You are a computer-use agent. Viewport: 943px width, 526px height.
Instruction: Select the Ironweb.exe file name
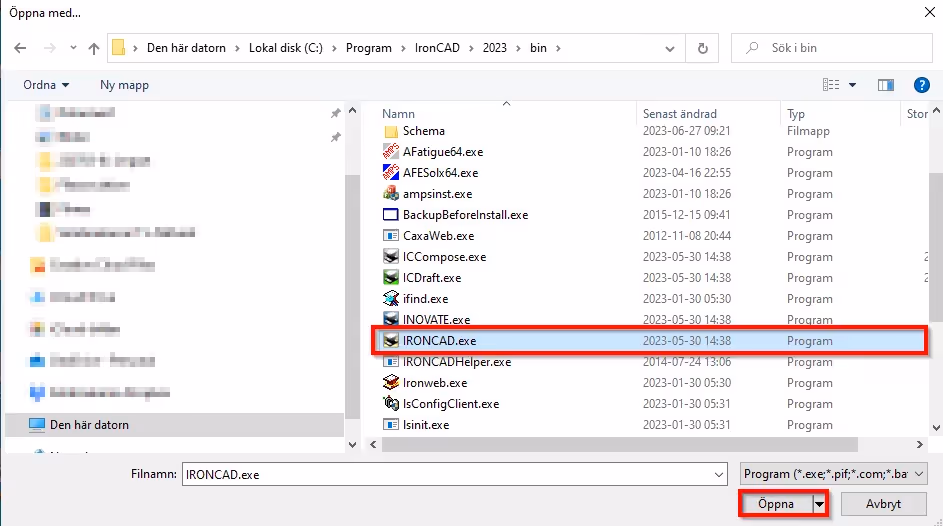coord(435,383)
